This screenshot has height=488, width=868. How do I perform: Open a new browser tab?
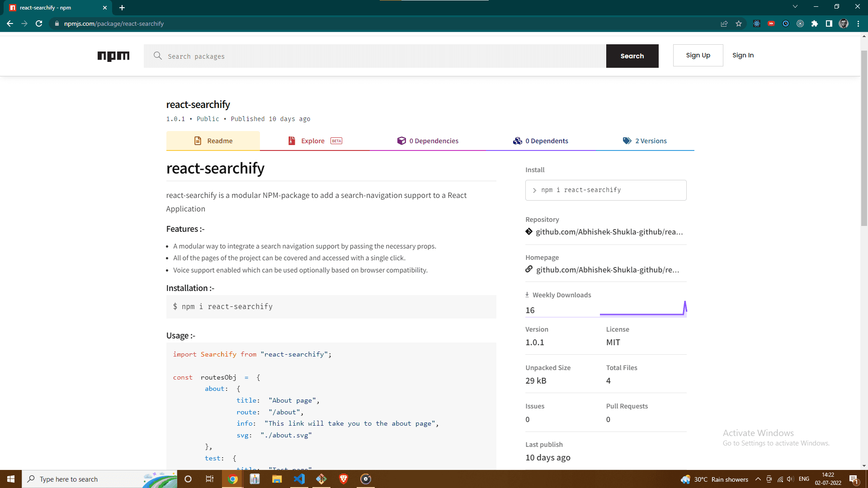click(122, 8)
